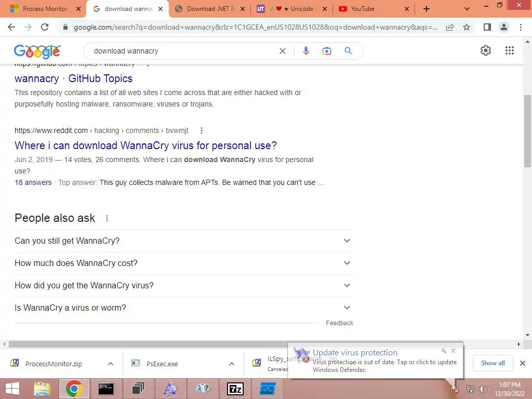Click the Feedback link
Image resolution: width=532 pixels, height=399 pixels.
(x=340, y=323)
